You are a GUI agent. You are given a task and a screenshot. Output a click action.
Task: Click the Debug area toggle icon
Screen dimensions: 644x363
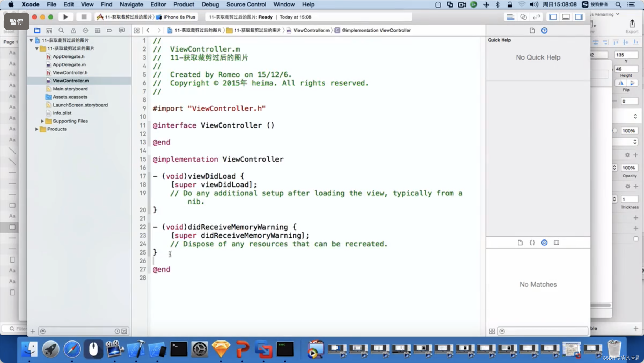566,17
